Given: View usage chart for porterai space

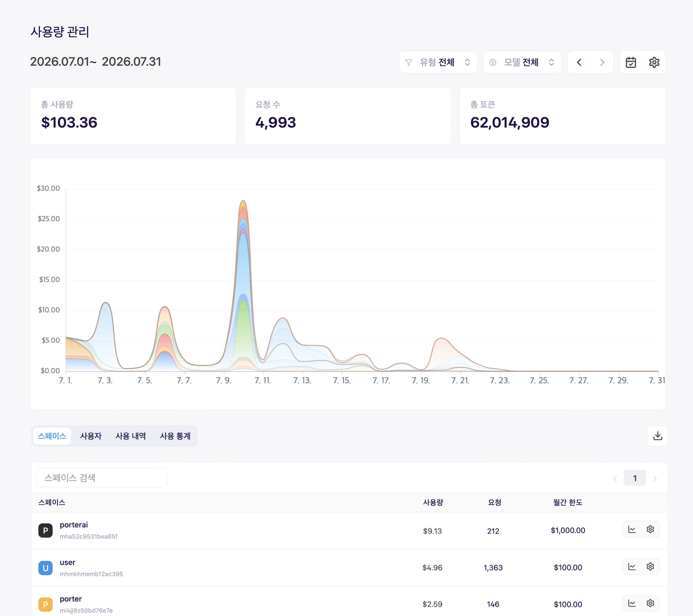Looking at the screenshot, I should (x=632, y=530).
